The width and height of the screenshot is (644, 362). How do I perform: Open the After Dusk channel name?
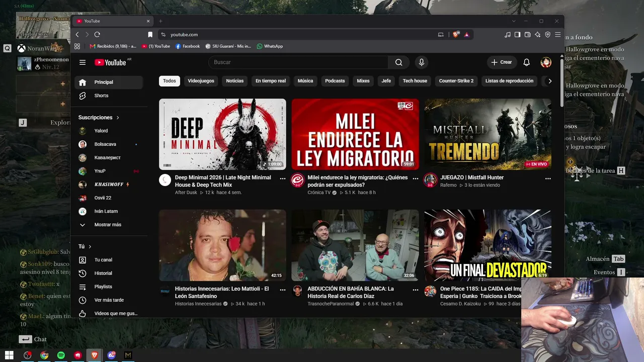186,193
